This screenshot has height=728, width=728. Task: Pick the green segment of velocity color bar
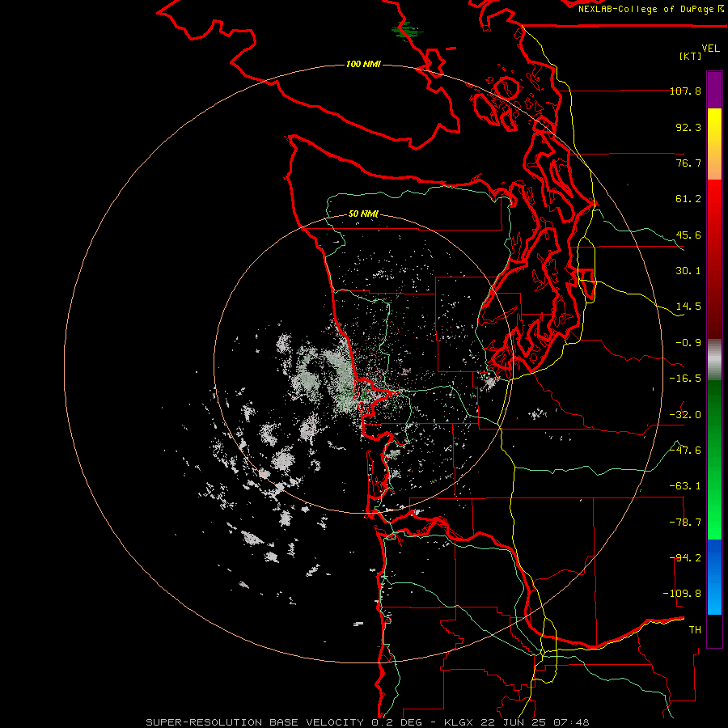coord(714,459)
